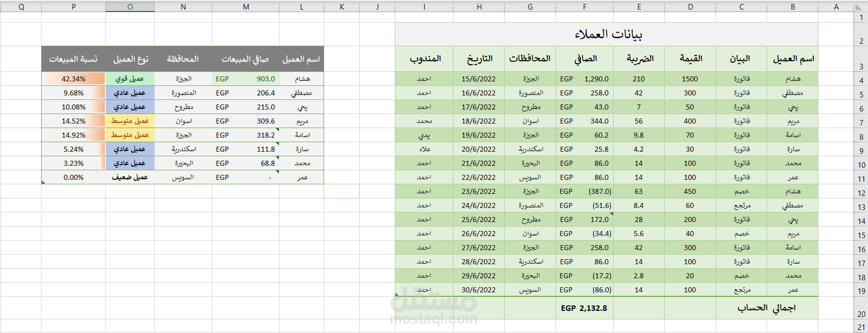Select the net amount cell 1,290.0

click(x=585, y=79)
